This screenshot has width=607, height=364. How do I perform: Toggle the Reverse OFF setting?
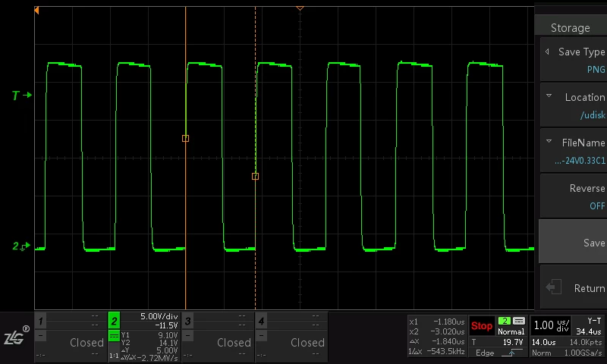point(574,196)
